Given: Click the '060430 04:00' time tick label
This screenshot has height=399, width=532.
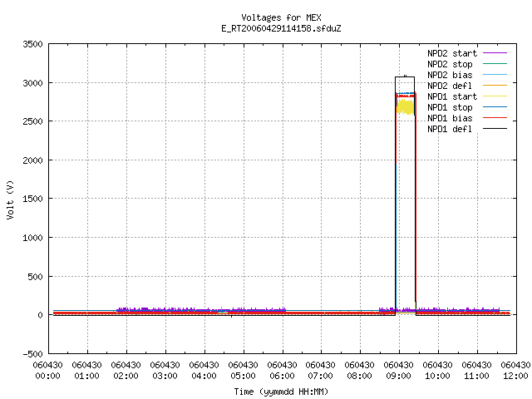Looking at the screenshot, I should [204, 371].
